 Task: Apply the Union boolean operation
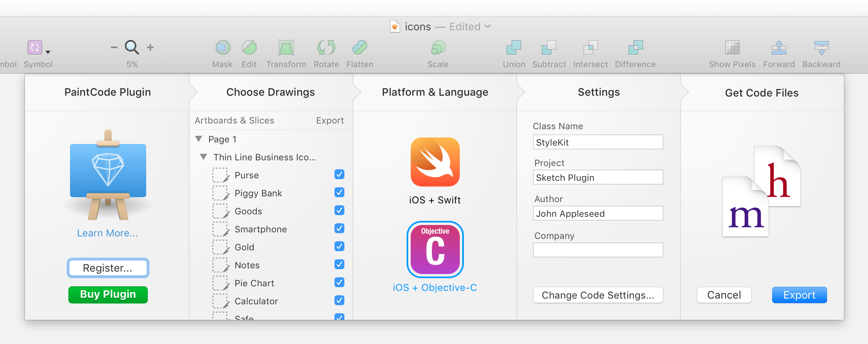514,48
